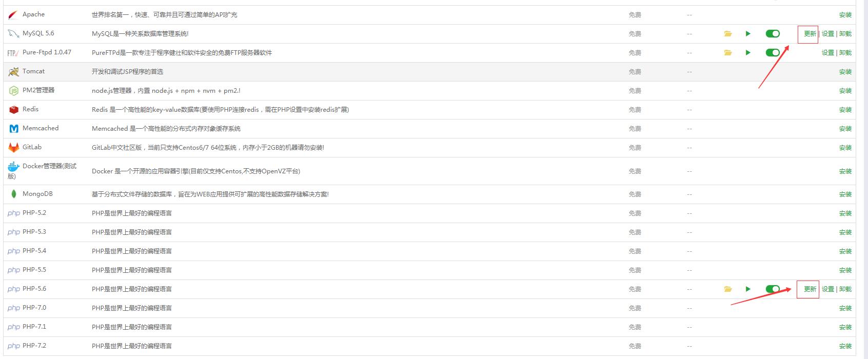Click the PM2管理器 node.js icon
868x359 pixels.
click(x=14, y=91)
